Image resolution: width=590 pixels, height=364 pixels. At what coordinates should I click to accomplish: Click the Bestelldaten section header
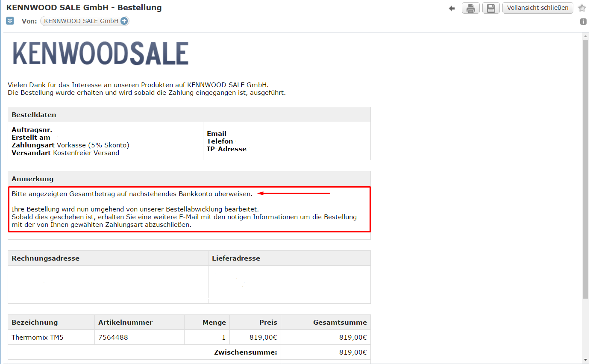(189, 114)
